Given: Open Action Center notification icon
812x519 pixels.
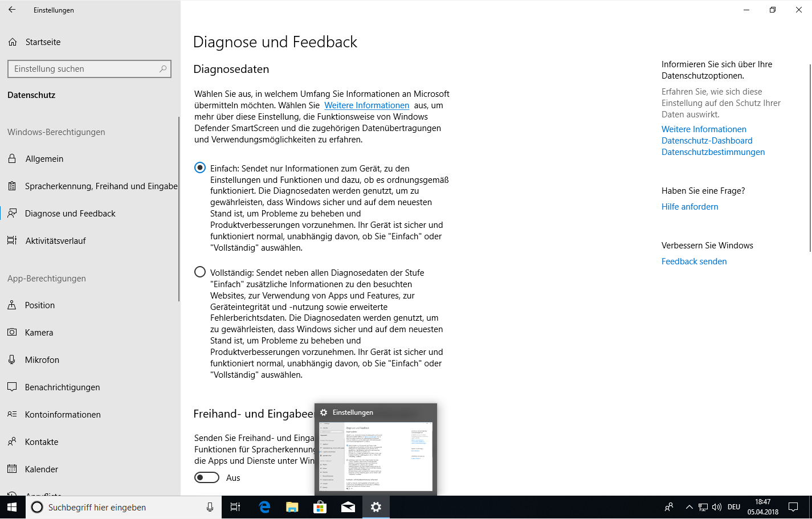Looking at the screenshot, I should point(793,507).
